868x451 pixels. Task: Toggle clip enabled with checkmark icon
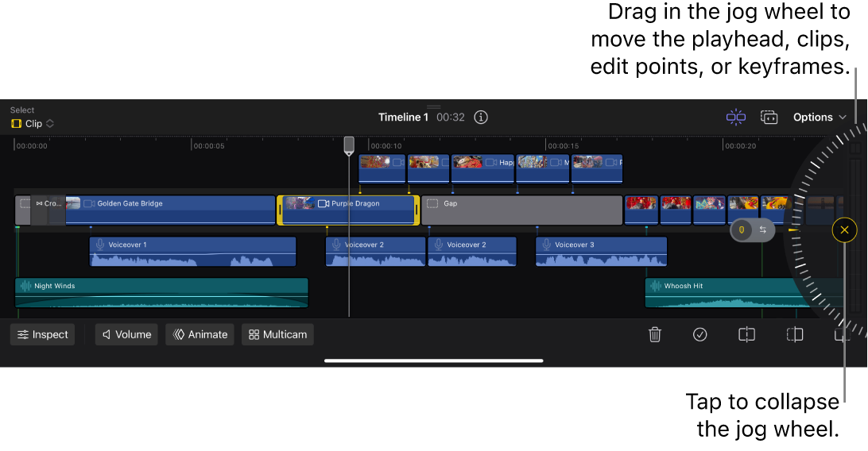pos(699,335)
